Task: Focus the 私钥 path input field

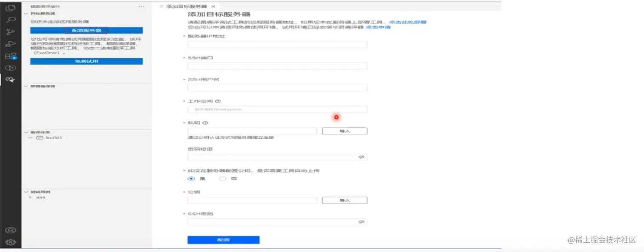Action: click(x=252, y=131)
